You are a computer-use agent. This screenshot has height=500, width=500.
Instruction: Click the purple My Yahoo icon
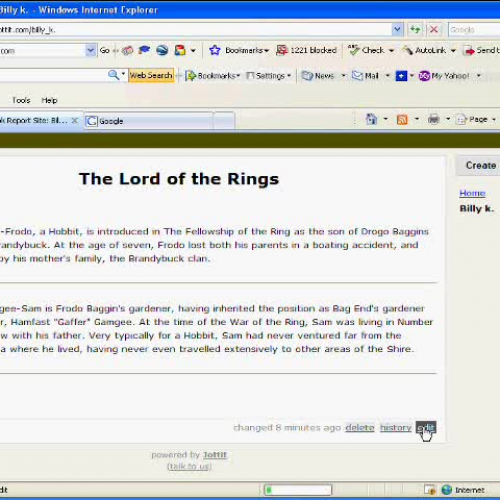coord(424,76)
